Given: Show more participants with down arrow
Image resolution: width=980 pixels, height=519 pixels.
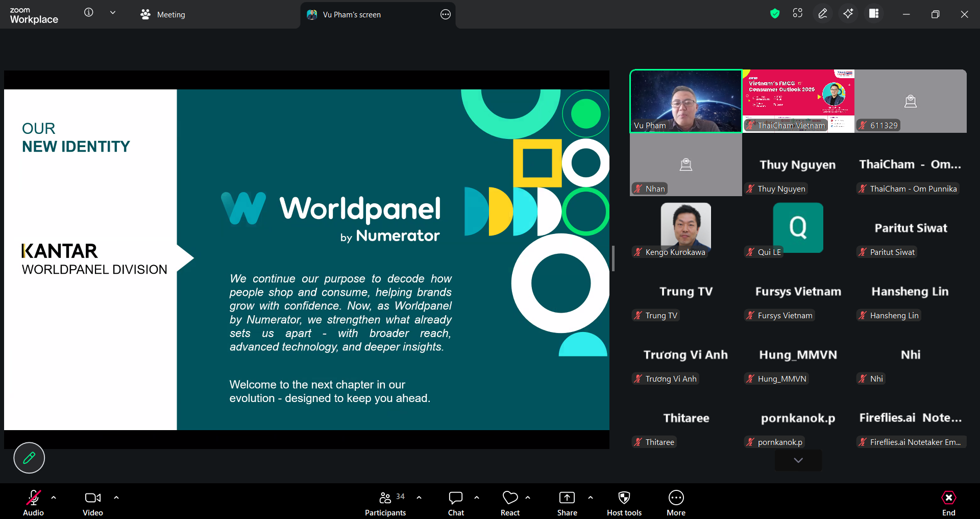Looking at the screenshot, I should pos(798,460).
